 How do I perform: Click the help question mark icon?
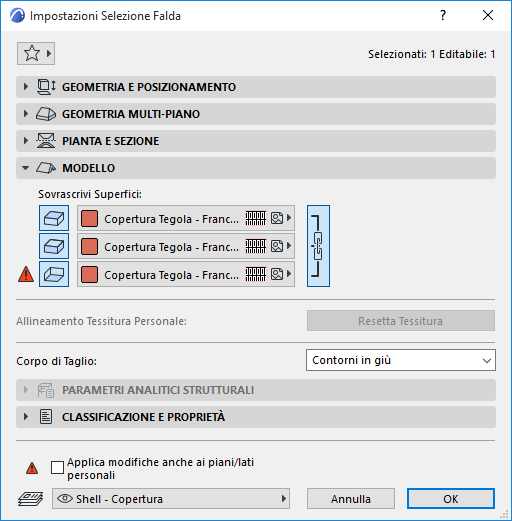tap(443, 15)
